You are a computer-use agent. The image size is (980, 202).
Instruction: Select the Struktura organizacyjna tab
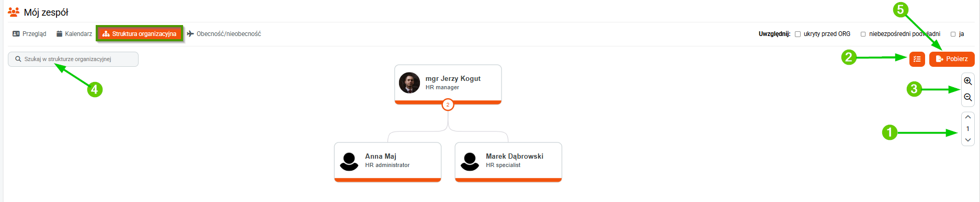pos(140,34)
